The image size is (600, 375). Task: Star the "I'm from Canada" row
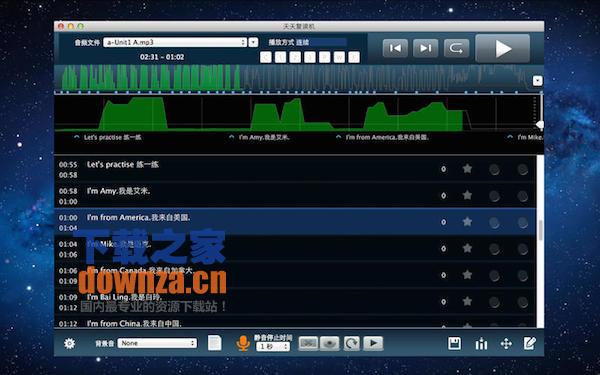coord(467,275)
